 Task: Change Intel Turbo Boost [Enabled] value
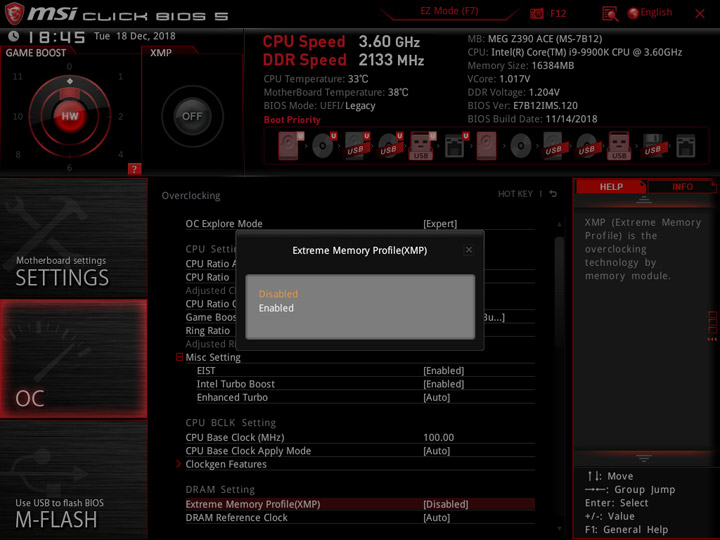(443, 384)
